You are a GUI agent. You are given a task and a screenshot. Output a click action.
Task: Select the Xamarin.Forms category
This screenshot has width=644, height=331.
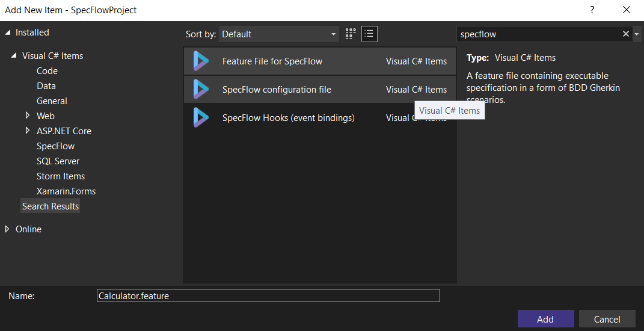pos(66,191)
